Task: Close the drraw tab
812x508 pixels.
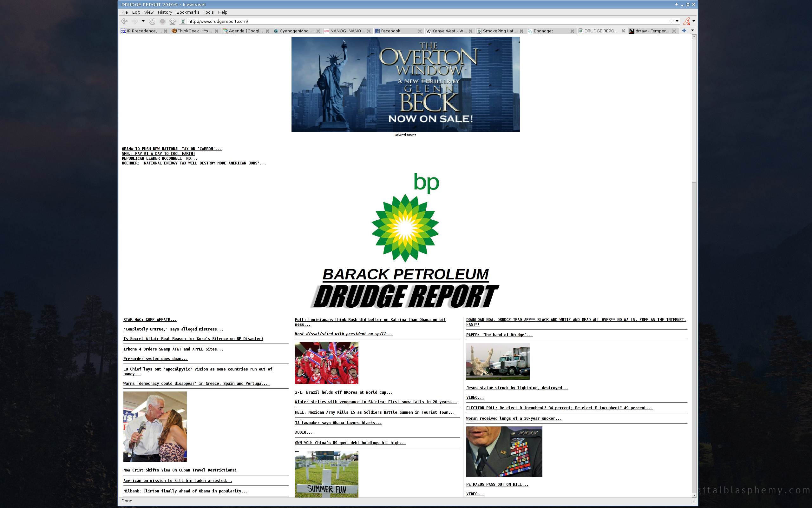Action: coord(674,31)
